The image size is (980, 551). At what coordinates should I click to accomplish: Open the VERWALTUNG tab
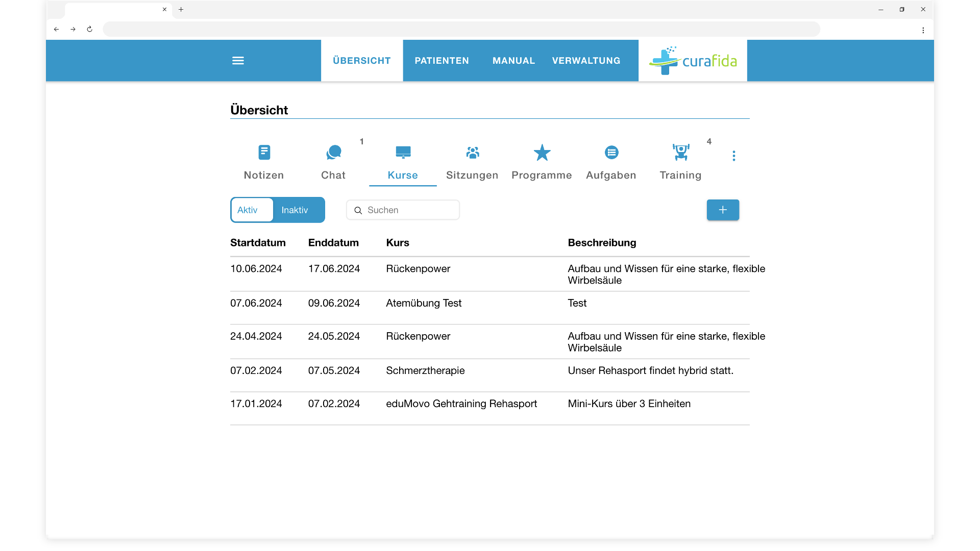pos(586,61)
